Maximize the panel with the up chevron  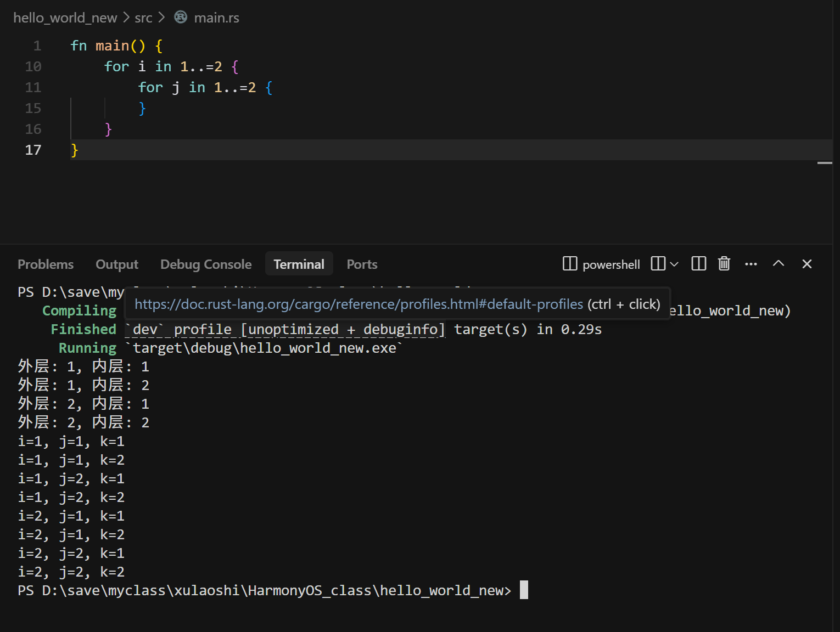click(779, 264)
